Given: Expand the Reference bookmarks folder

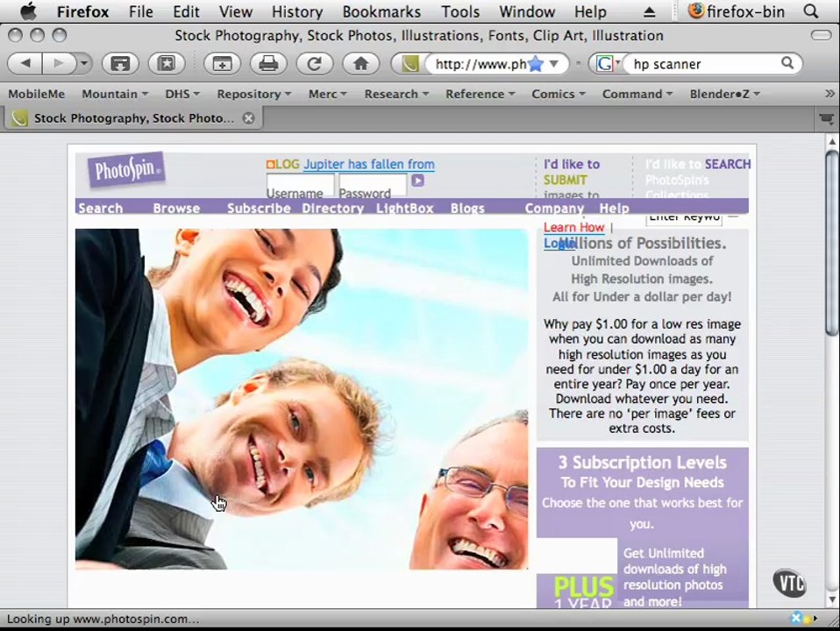Looking at the screenshot, I should (x=480, y=94).
